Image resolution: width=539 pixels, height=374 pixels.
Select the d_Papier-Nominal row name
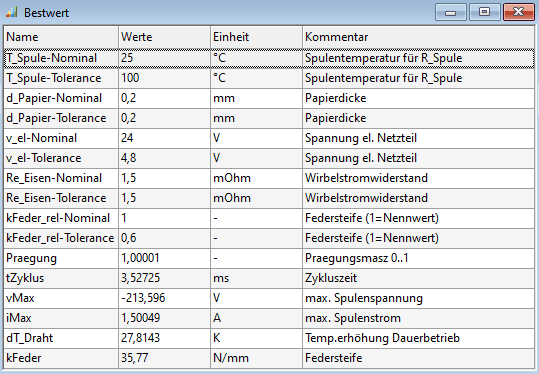pyautogui.click(x=54, y=98)
